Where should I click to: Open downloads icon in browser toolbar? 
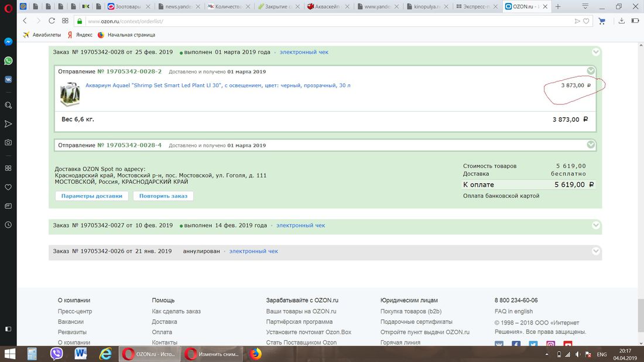(622, 21)
